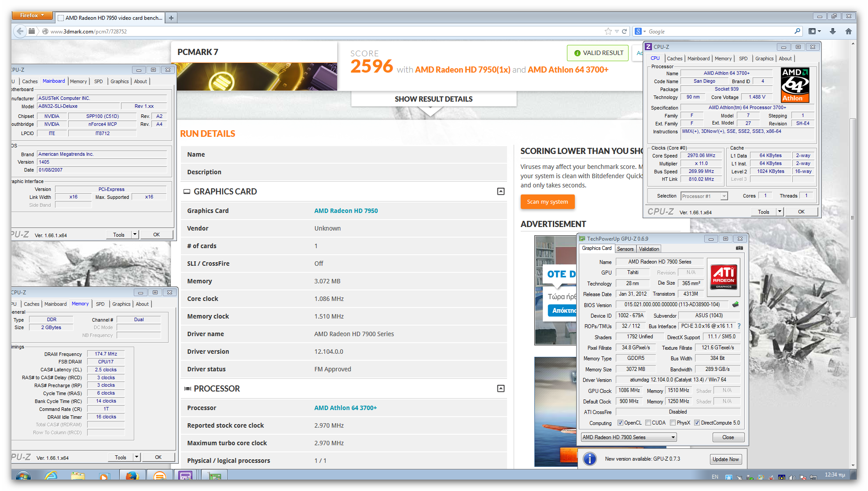Toggle the CUDA checkbox in GPU-Z
Screen dimensions: 868x491
click(648, 423)
